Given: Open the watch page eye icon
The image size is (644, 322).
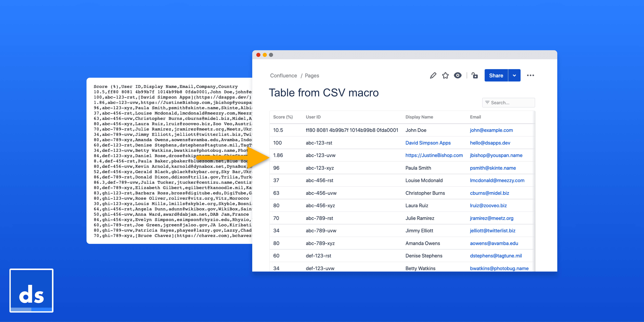Looking at the screenshot, I should (x=458, y=75).
